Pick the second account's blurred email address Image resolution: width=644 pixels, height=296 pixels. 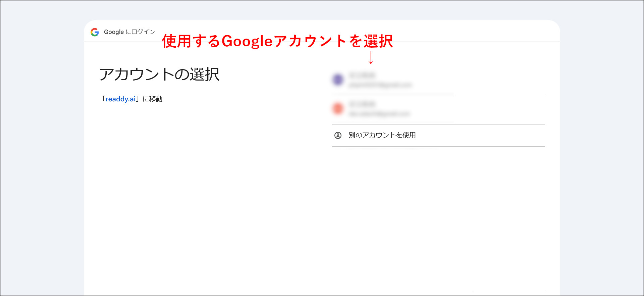(379, 114)
